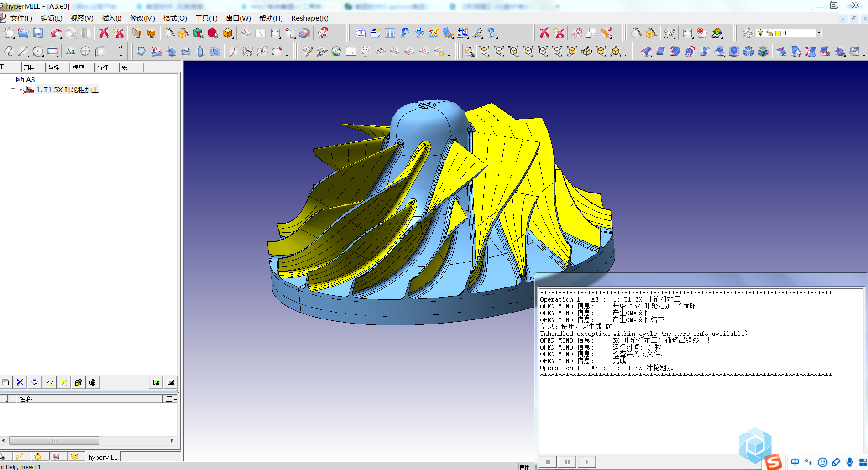Click the red Undo arrow
868x470 pixels.
(x=56, y=33)
